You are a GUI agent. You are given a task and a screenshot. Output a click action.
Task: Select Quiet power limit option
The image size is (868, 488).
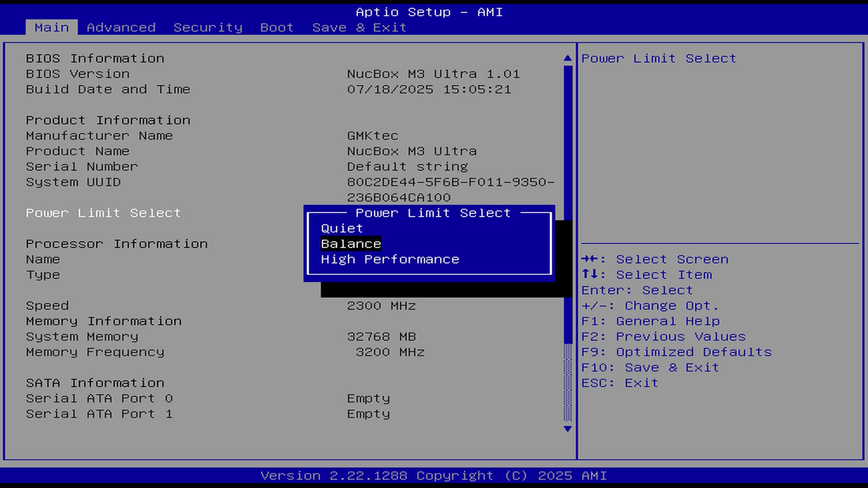point(342,229)
